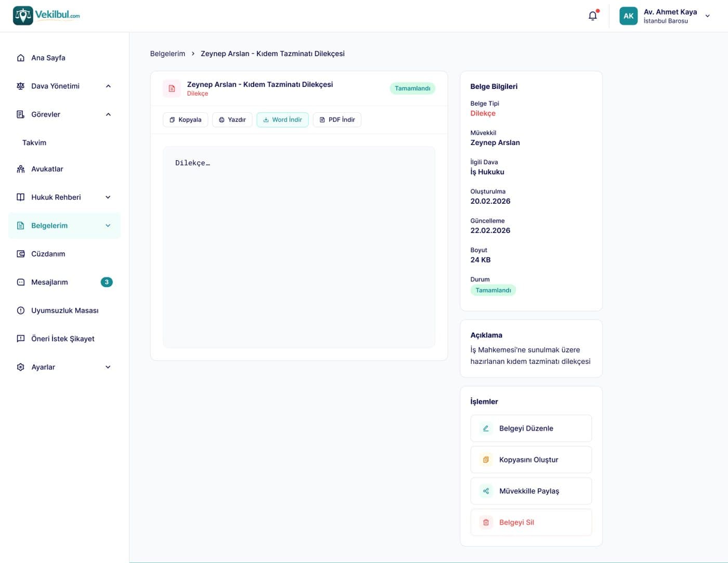This screenshot has height=563, width=728.
Task: Click the trash icon for Belgeyi Sil
Action: pos(486,522)
